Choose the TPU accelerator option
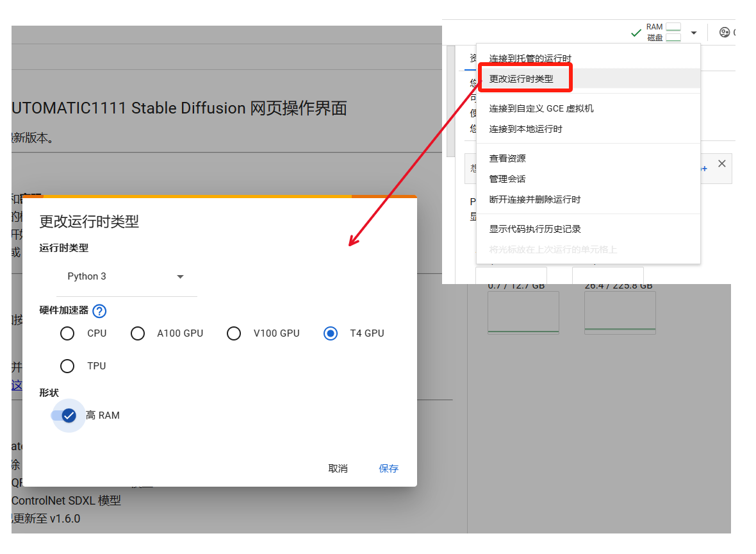This screenshot has width=756, height=554. (x=67, y=366)
